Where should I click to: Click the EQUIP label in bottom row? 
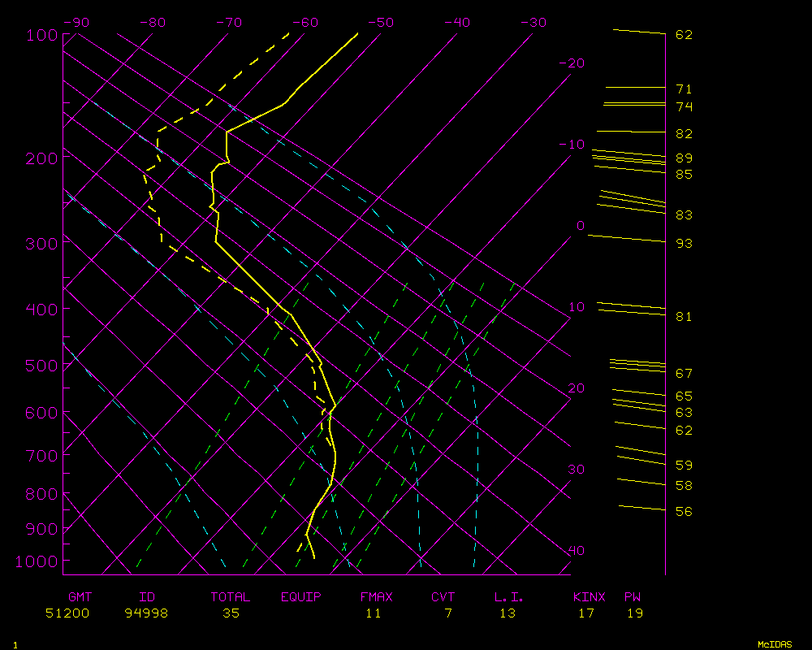pos(300,597)
